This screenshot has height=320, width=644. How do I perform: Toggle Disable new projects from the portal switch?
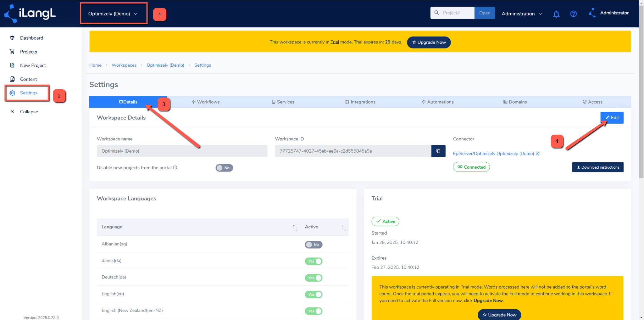click(x=224, y=168)
